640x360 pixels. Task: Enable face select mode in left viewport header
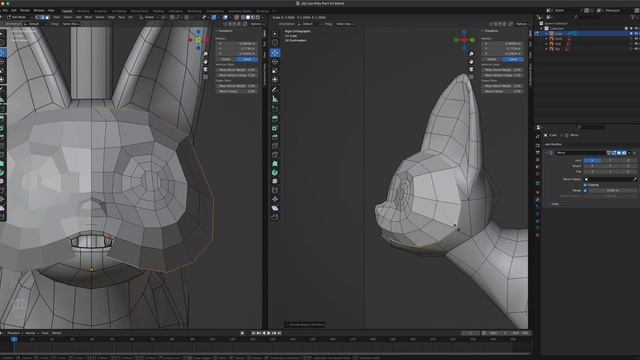point(47,18)
